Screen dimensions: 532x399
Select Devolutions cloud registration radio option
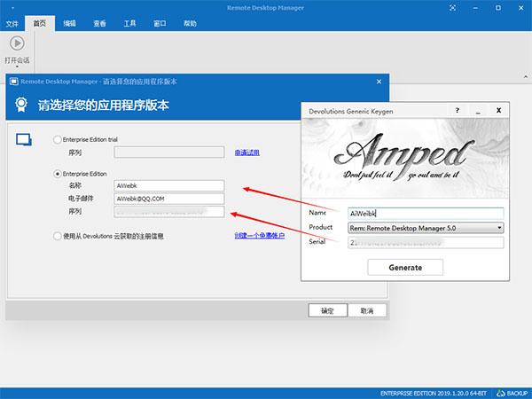[x=57, y=236]
